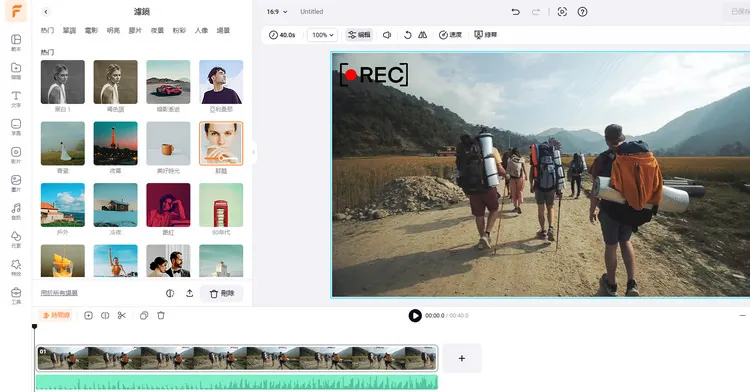Add a scene with the timeline plus-square icon
Screen dimensions: 750x392
(88, 316)
